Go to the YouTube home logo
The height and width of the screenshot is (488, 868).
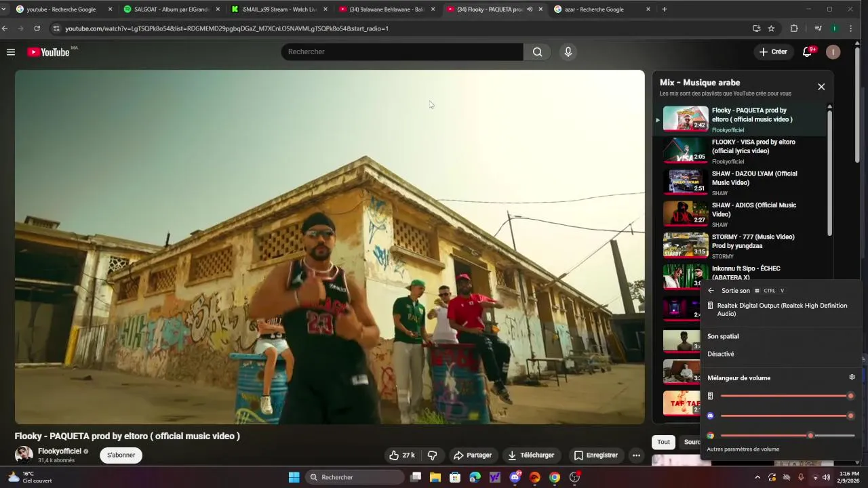pyautogui.click(x=49, y=52)
